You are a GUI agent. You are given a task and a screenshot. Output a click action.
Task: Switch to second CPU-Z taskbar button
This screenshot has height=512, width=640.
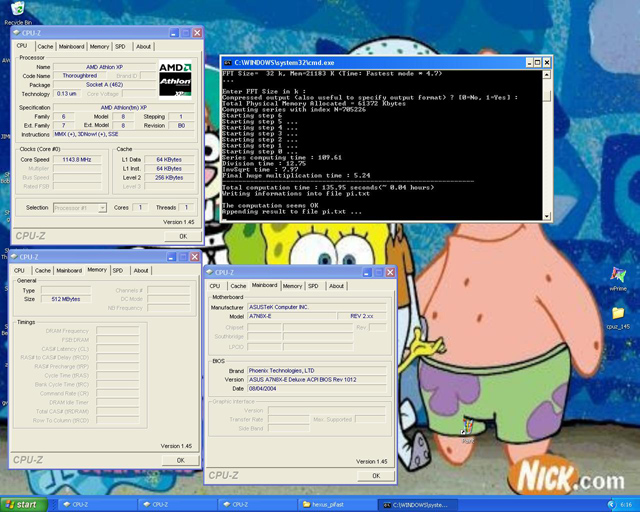(177, 505)
